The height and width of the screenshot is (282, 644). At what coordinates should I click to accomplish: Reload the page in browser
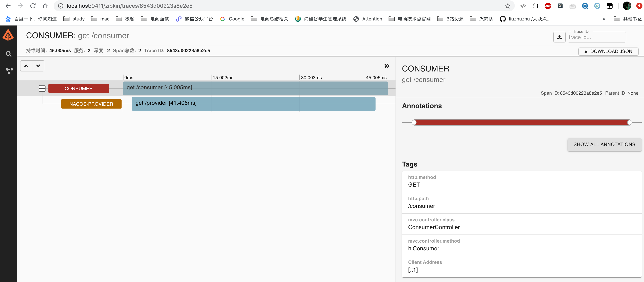tap(33, 6)
